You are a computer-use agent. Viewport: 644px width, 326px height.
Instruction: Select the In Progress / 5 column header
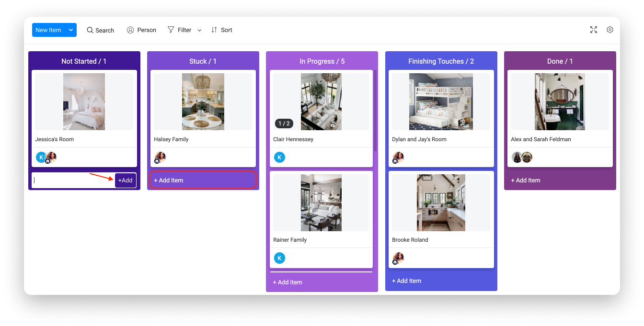pyautogui.click(x=322, y=61)
